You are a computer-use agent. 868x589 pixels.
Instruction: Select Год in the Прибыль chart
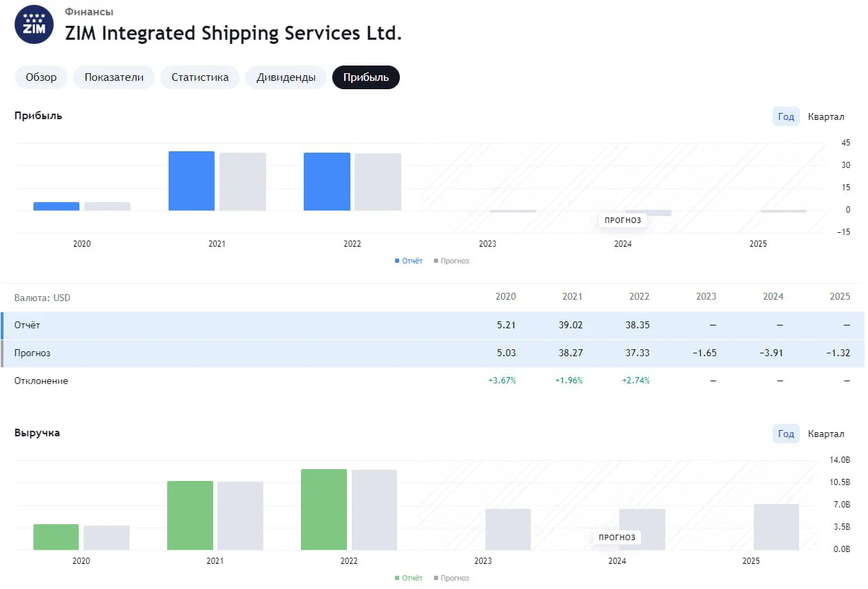786,116
